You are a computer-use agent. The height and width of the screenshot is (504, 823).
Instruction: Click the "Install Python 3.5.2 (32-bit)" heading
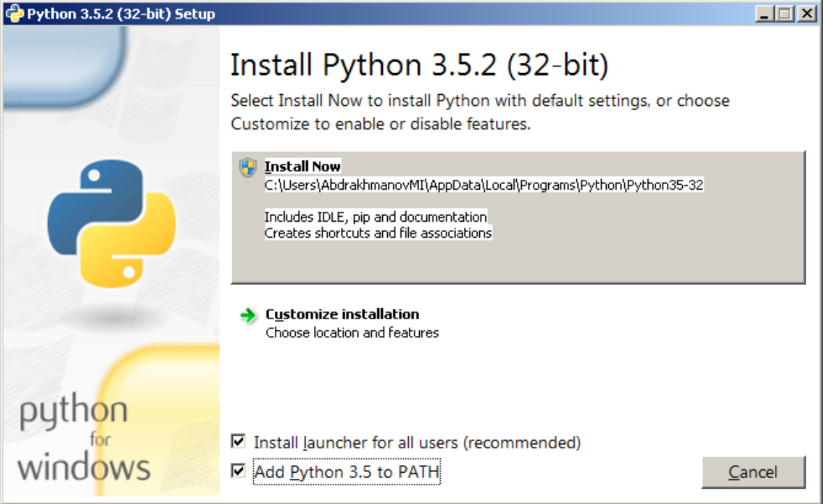click(x=419, y=66)
